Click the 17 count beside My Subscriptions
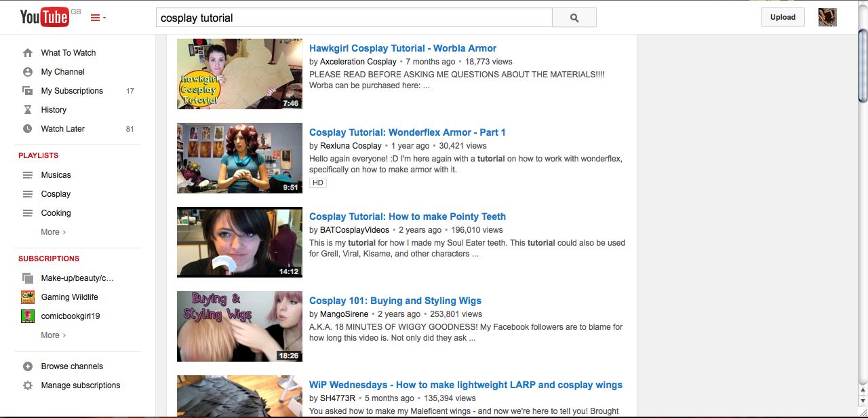Screen dimensions: 868x418 pyautogui.click(x=130, y=91)
